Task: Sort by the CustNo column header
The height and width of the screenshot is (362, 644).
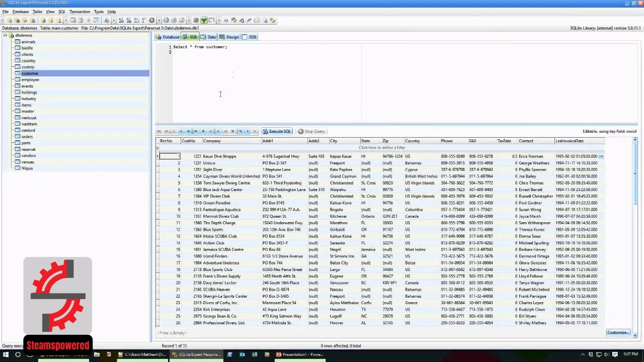Action: point(191,141)
